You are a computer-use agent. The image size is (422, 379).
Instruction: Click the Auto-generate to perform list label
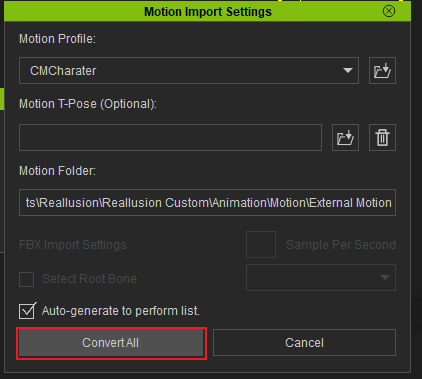121,311
